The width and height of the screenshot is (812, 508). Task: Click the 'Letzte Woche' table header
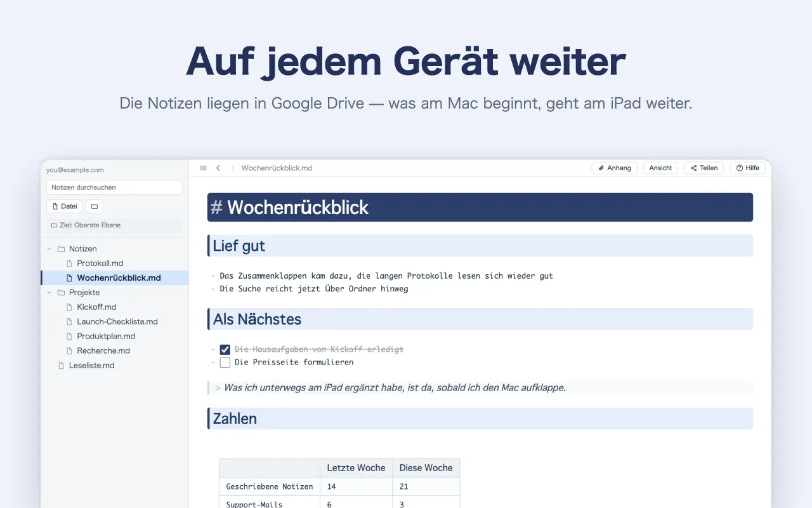click(x=356, y=468)
